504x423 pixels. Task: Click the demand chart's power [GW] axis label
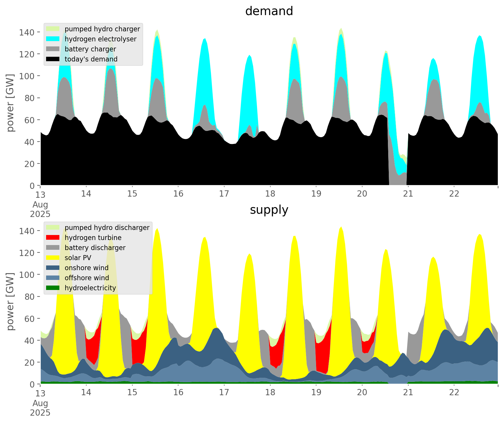click(x=10, y=103)
